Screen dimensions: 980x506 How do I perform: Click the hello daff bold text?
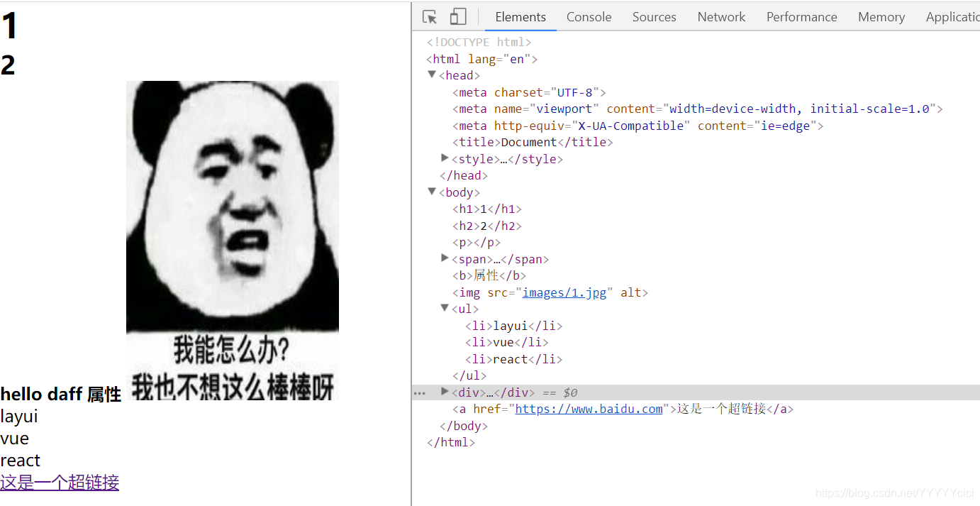pos(42,395)
